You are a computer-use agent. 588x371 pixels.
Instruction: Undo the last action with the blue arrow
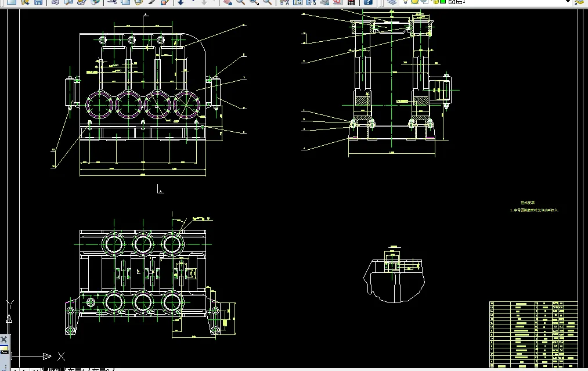(x=181, y=2)
